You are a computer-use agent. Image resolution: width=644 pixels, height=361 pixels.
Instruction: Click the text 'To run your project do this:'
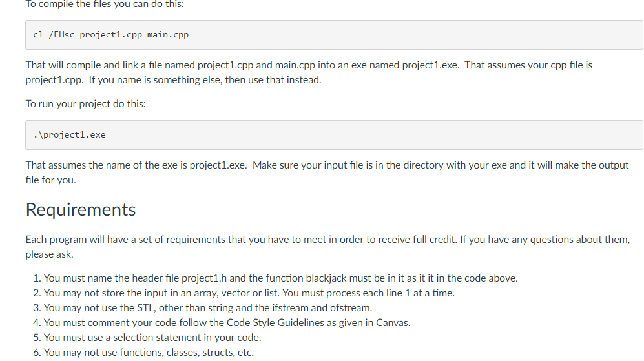(85, 104)
